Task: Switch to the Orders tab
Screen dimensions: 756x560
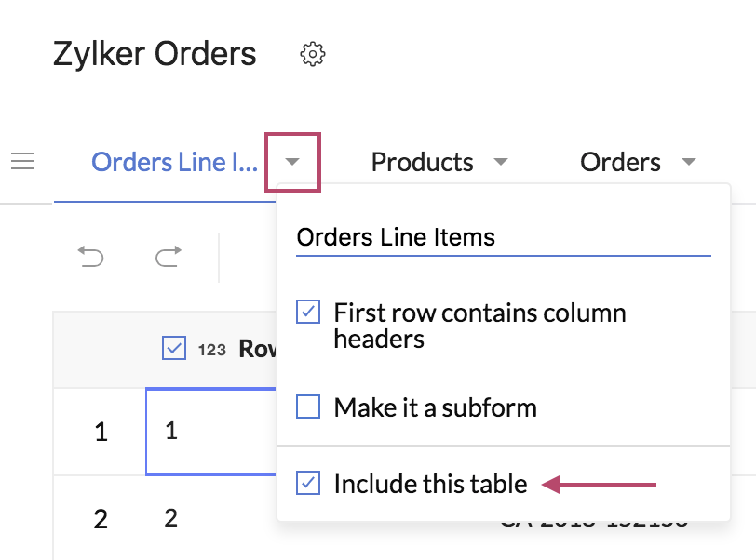Action: [x=620, y=163]
